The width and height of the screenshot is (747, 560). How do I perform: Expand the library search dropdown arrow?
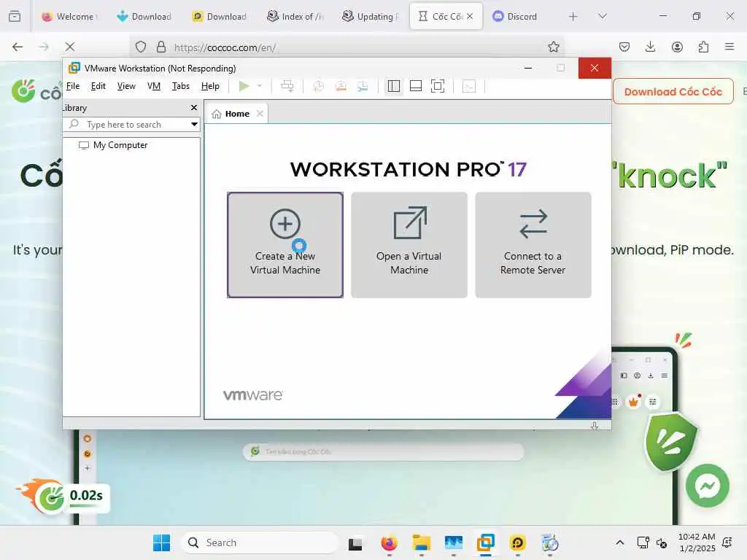194,124
